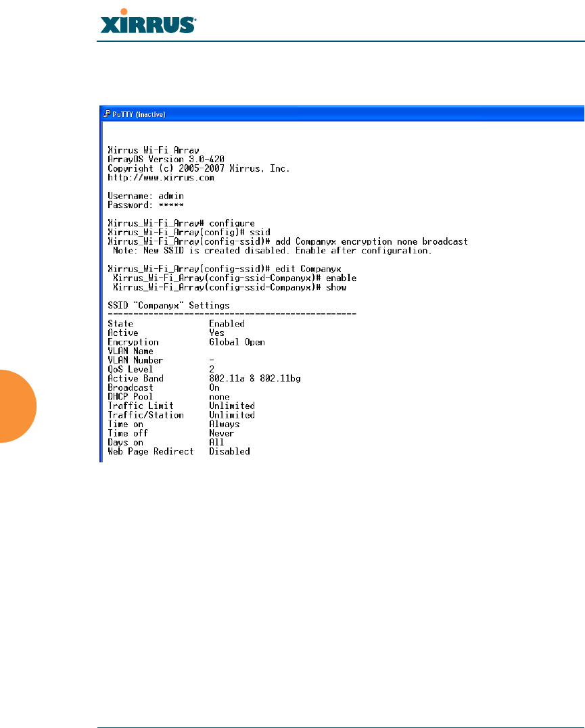Click the 'VLAN Name' label
The height and width of the screenshot is (728, 585).
[131, 351]
